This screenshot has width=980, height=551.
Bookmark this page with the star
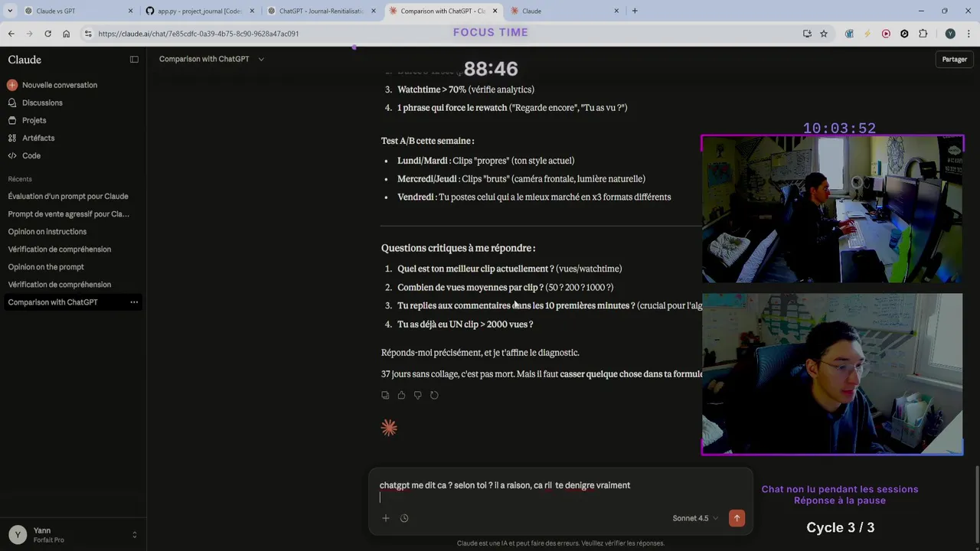pyautogui.click(x=824, y=34)
